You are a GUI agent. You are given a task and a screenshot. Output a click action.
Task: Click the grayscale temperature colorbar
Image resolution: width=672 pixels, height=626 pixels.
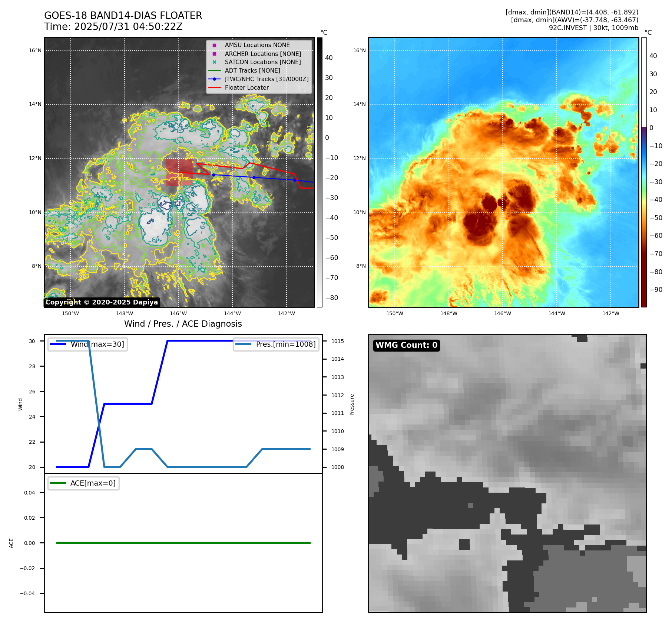tap(320, 172)
